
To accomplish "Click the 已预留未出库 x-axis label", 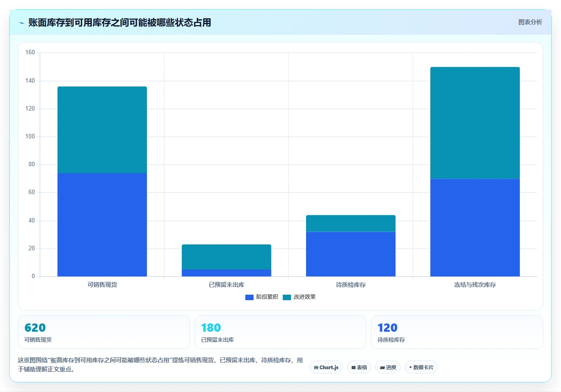I will (x=227, y=285).
